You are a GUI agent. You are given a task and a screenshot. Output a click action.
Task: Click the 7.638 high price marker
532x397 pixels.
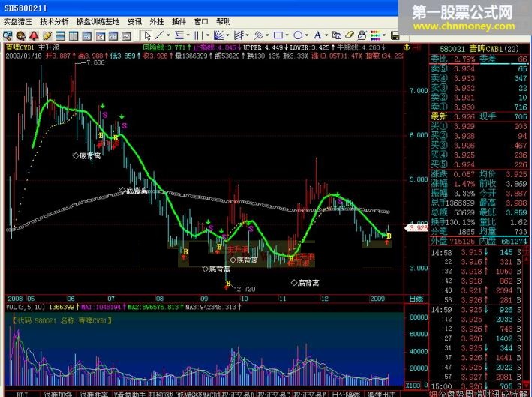click(96, 62)
